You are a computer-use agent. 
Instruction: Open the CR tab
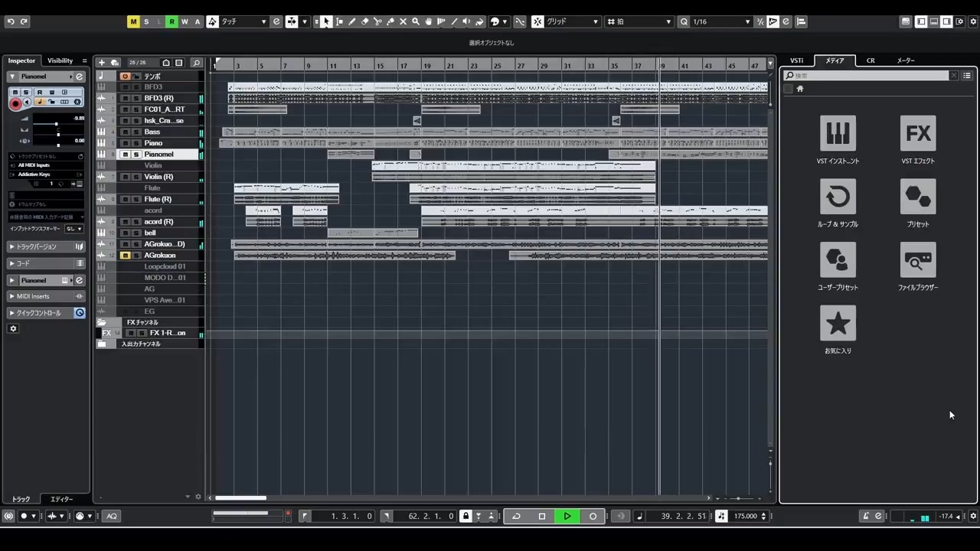[x=871, y=60]
